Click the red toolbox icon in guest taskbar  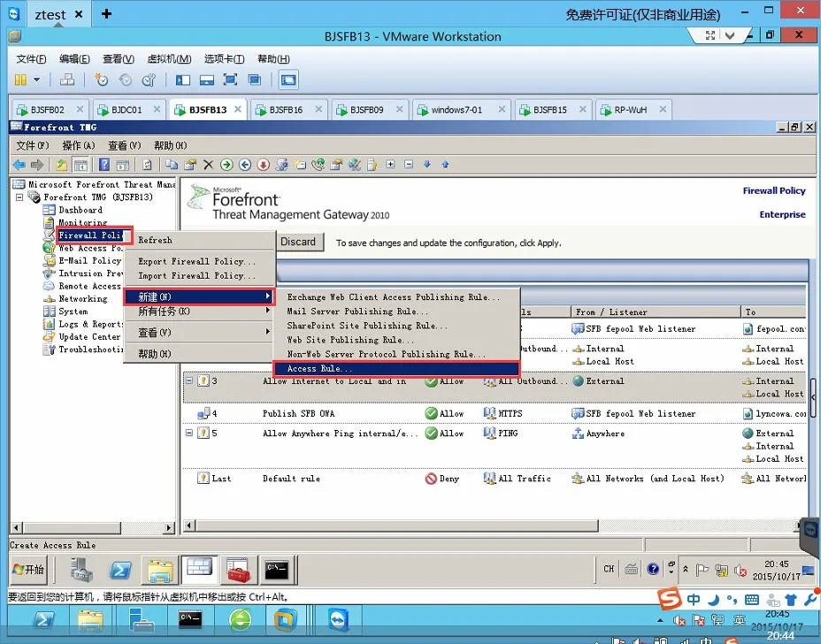click(x=238, y=570)
